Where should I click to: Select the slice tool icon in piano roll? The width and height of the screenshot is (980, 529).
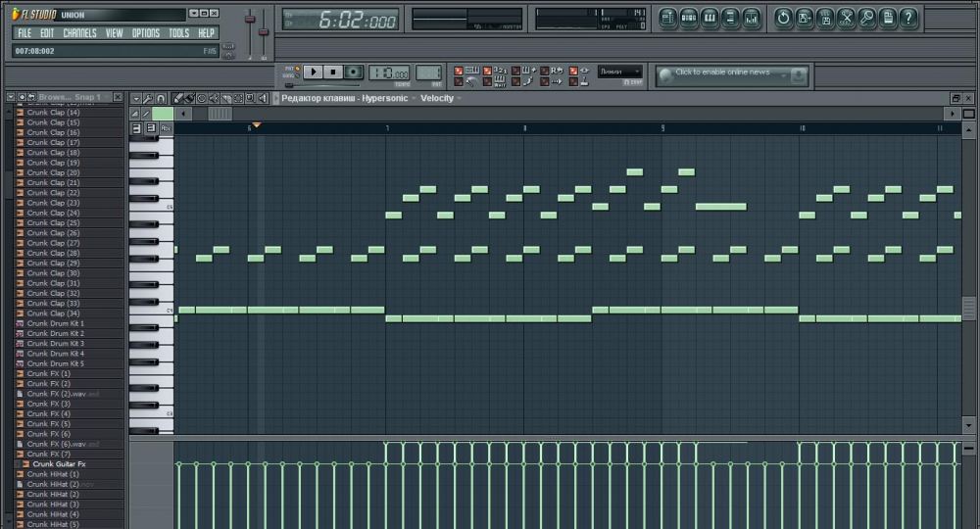point(226,98)
